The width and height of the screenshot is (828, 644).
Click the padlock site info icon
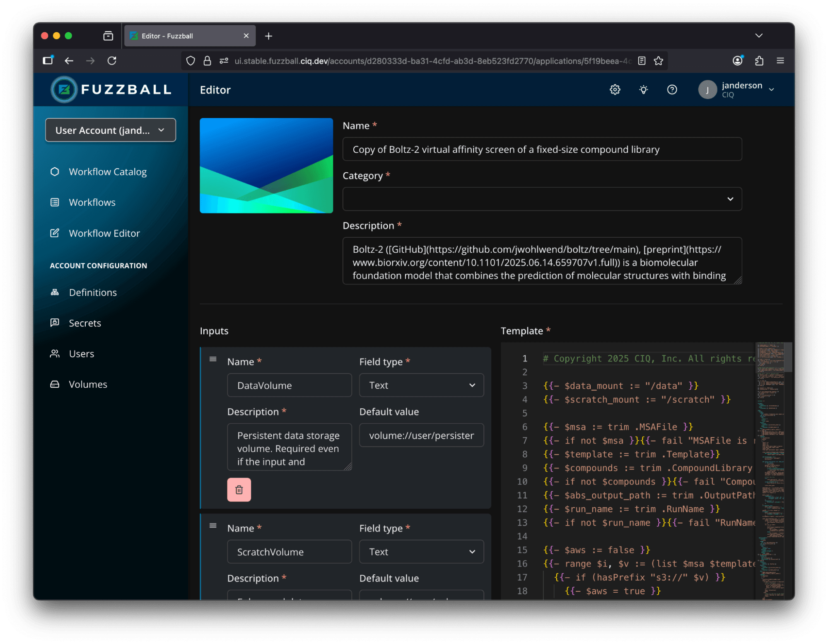(207, 61)
